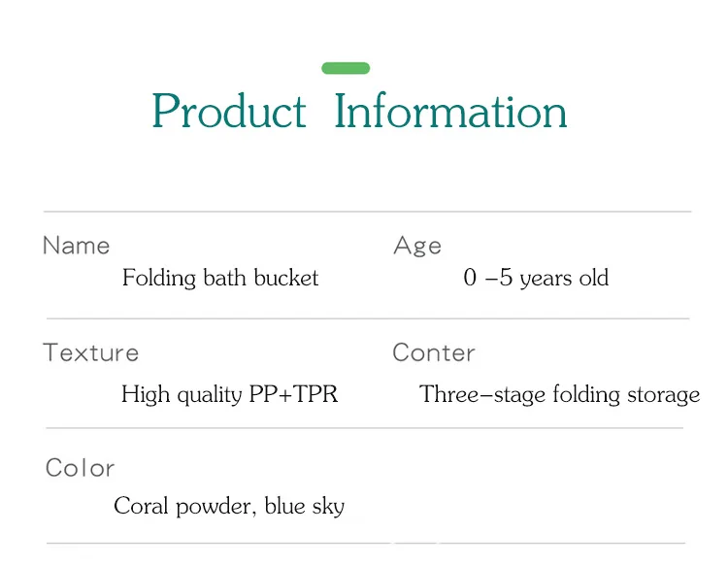This screenshot has height=566, width=728.
Task: Click High quality PP+TPR text
Action: coord(229,394)
